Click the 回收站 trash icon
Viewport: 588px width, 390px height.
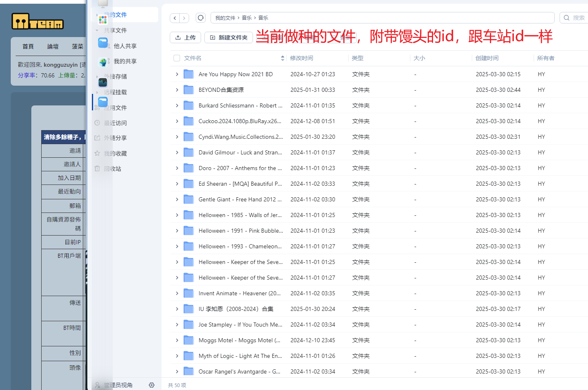point(97,168)
